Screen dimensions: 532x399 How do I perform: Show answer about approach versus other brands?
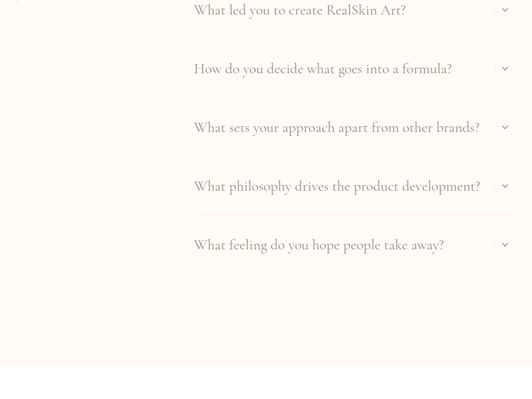coord(337,128)
